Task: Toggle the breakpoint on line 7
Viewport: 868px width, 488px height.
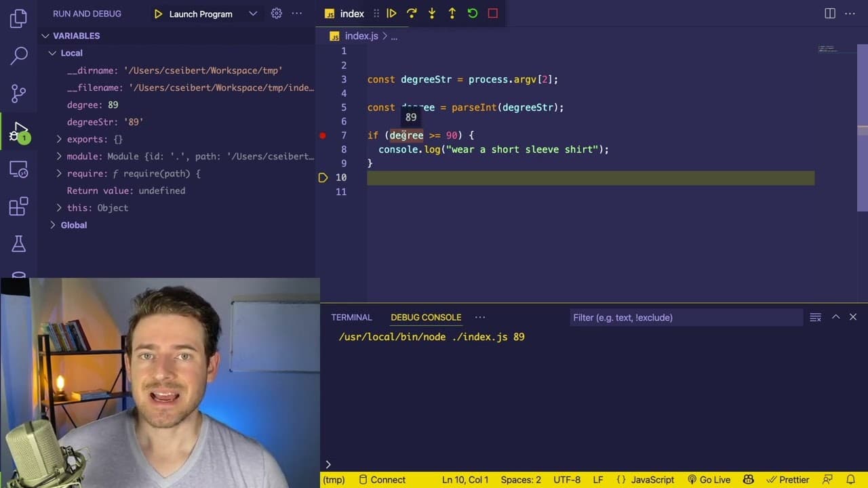Action: [x=323, y=136]
